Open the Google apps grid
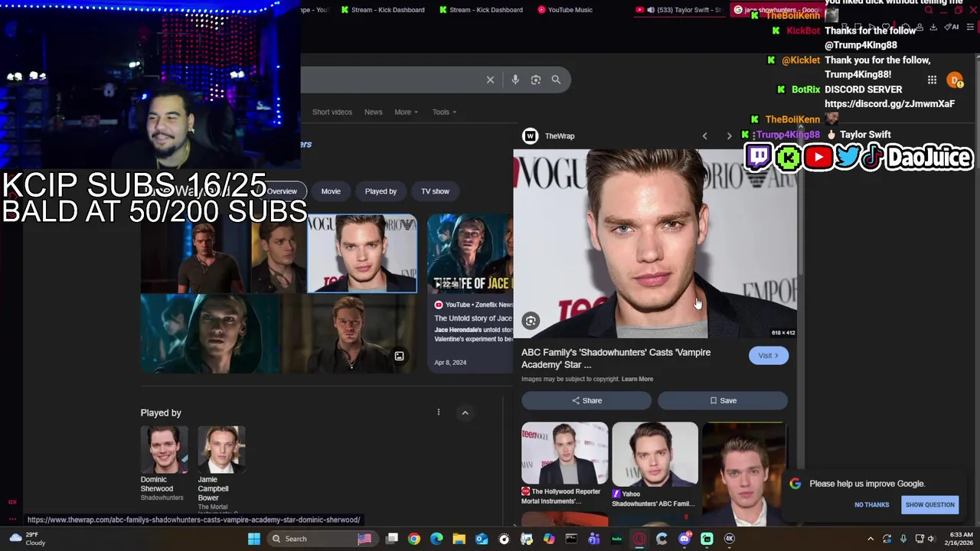The image size is (980, 551). coord(932,80)
